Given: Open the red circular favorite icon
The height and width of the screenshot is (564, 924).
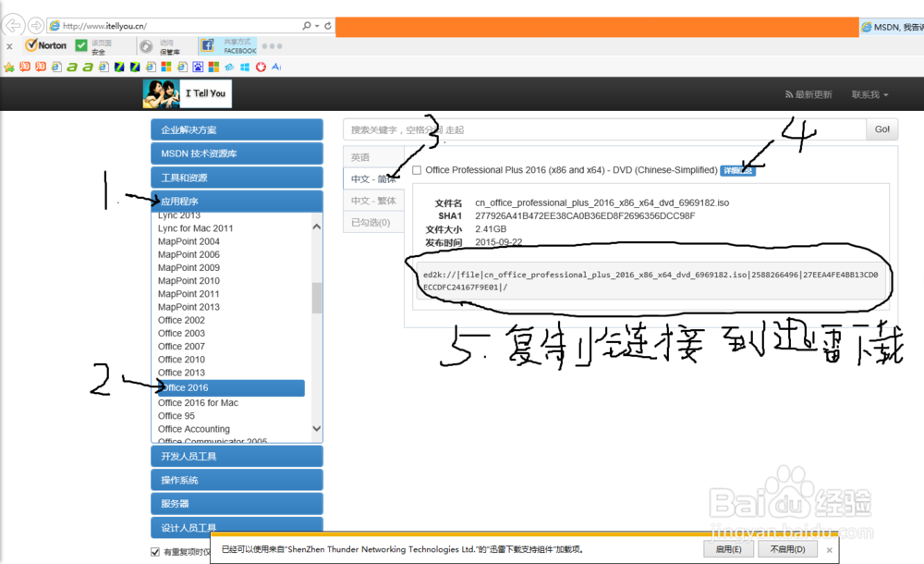Looking at the screenshot, I should (261, 67).
